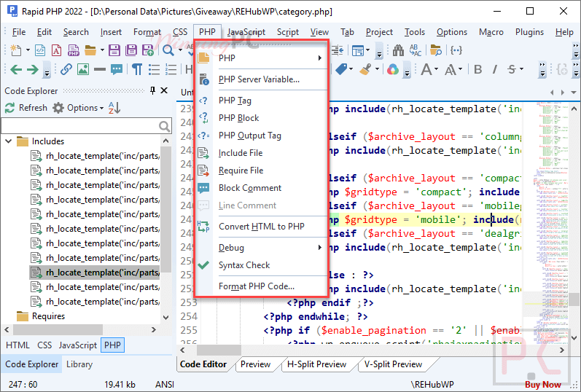This screenshot has width=581, height=392.
Task: Insert a hyperlink with the chain icon
Action: click(66, 69)
